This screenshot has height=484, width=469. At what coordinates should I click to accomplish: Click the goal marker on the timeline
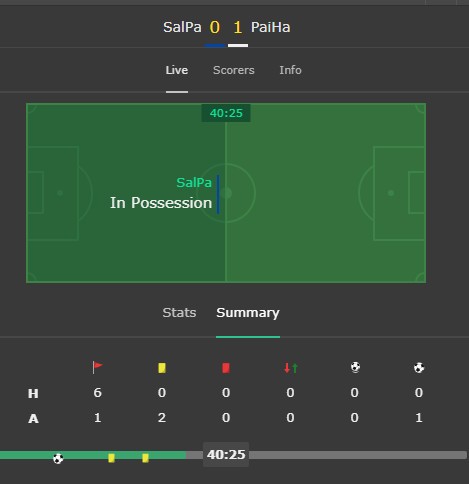click(x=58, y=459)
